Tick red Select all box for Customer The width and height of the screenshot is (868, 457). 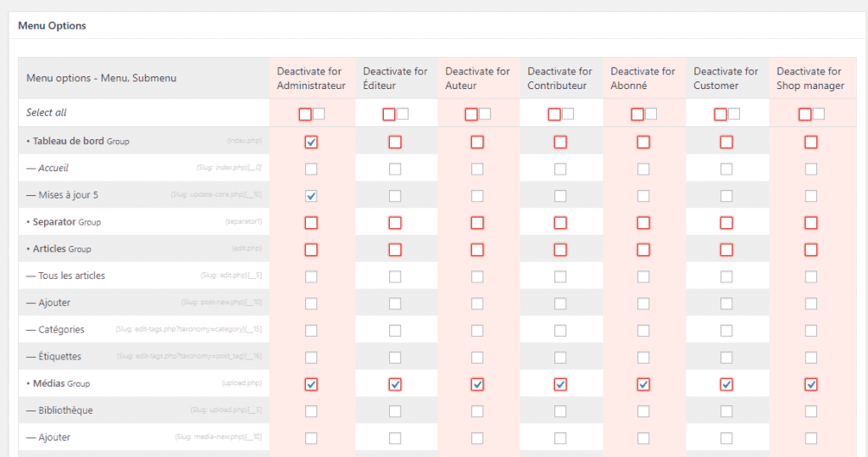(721, 114)
